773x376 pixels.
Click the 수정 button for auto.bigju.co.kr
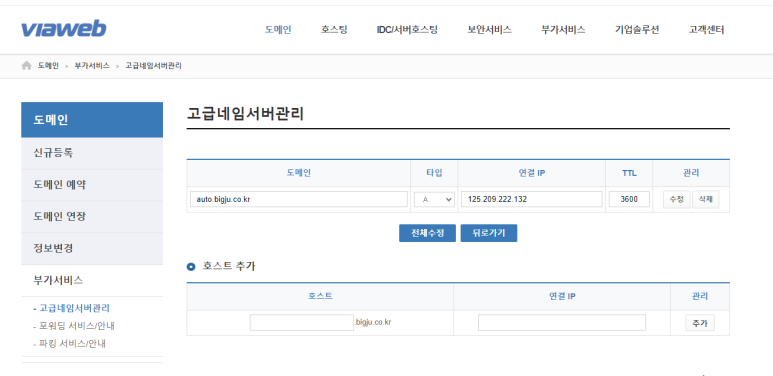(x=676, y=200)
